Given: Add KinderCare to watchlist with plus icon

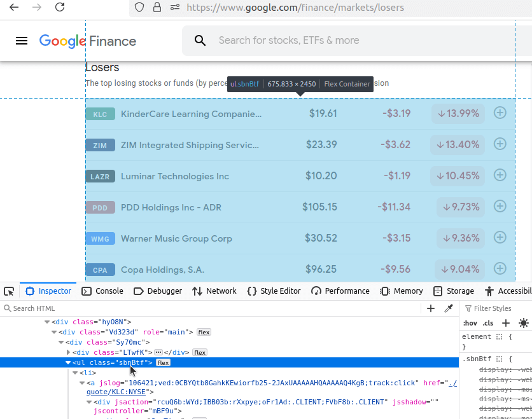Looking at the screenshot, I should pyautogui.click(x=500, y=113).
